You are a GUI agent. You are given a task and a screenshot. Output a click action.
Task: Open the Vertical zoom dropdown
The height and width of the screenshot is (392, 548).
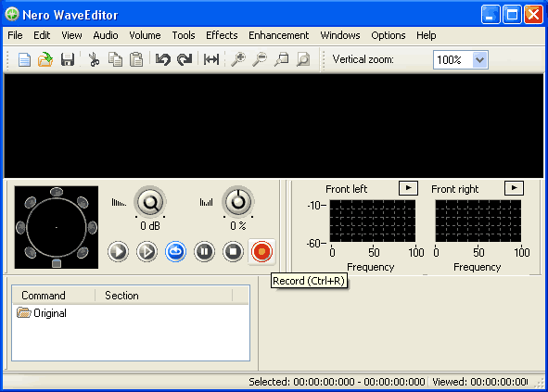coord(480,59)
